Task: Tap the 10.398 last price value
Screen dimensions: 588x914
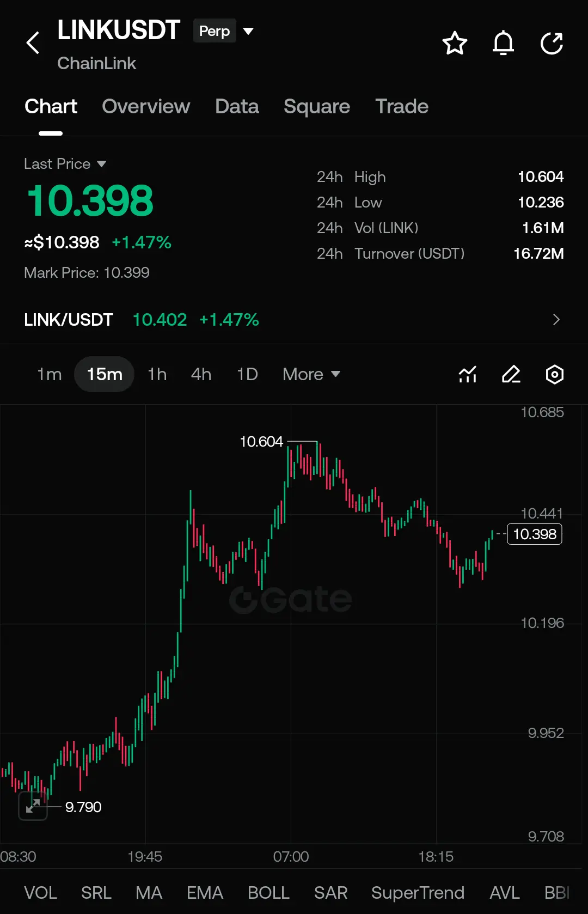Action: (90, 200)
